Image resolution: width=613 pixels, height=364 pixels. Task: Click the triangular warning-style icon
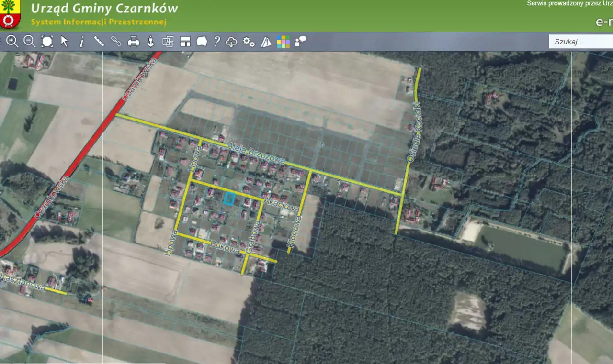coord(266,42)
